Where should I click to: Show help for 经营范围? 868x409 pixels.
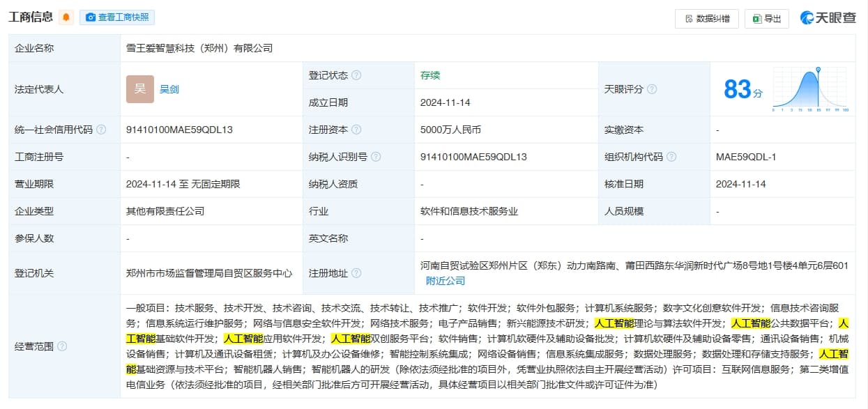pos(62,346)
